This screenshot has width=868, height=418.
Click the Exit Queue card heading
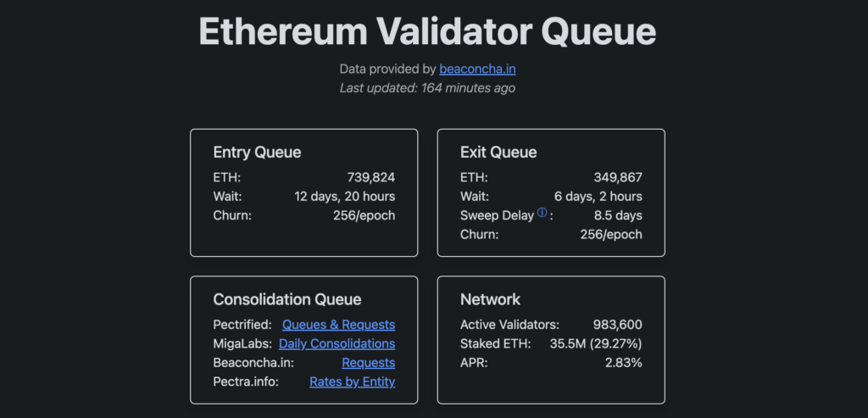click(x=498, y=153)
